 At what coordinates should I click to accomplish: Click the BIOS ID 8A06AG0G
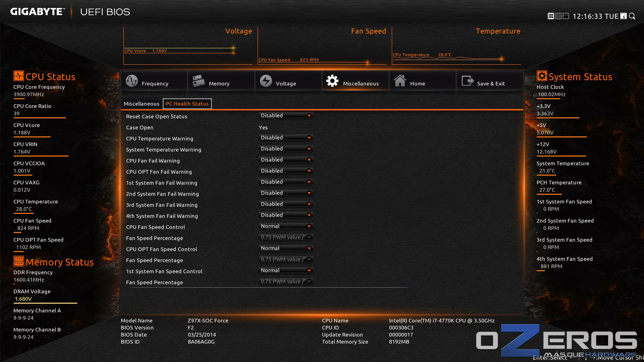[201, 342]
